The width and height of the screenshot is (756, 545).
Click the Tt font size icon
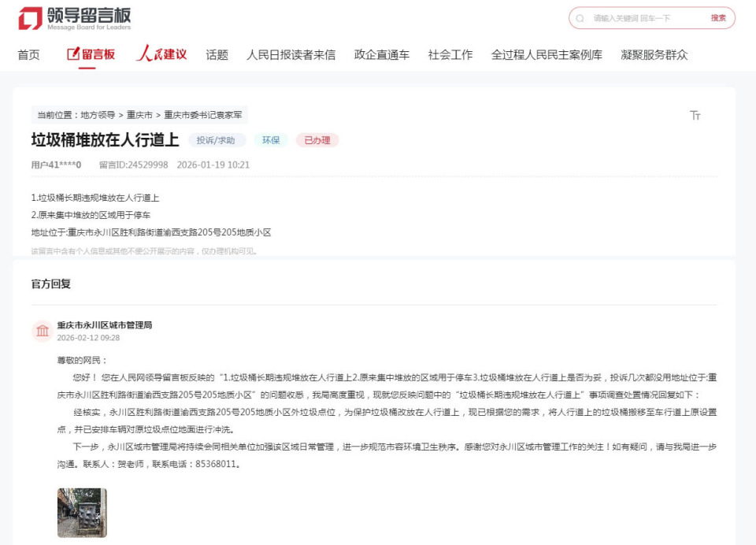(x=695, y=115)
